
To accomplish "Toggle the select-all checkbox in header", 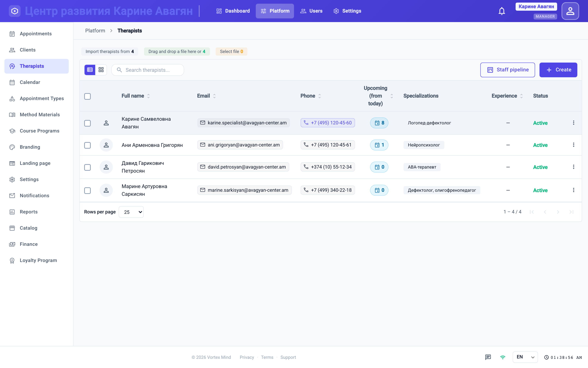I will [x=87, y=96].
